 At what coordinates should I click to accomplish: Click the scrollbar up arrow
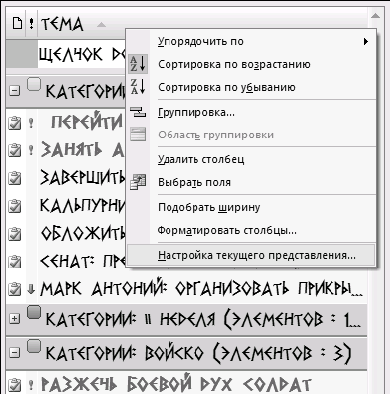(x=376, y=16)
